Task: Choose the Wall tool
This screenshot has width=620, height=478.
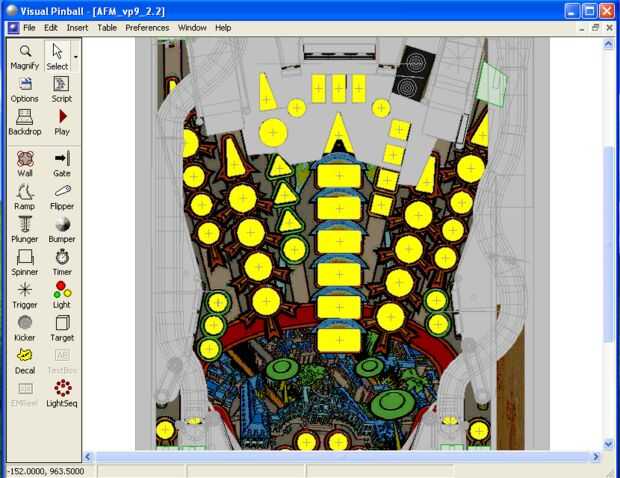Action: tap(25, 164)
